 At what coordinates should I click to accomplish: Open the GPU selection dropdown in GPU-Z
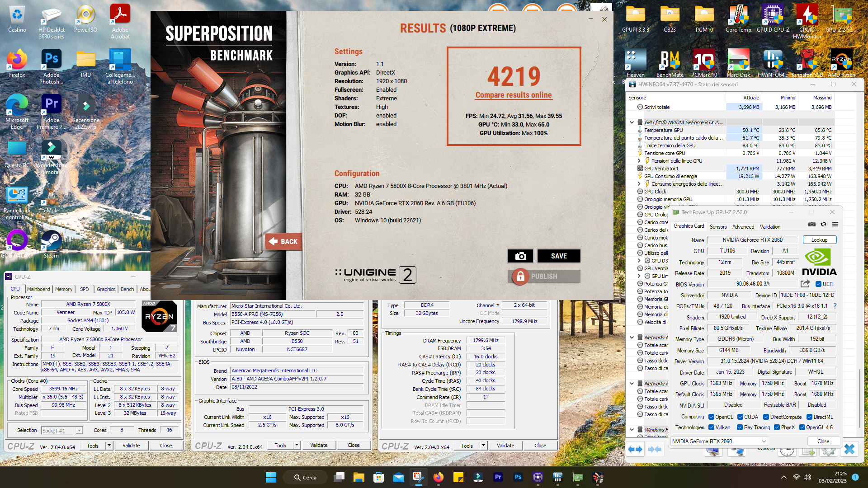click(x=719, y=441)
